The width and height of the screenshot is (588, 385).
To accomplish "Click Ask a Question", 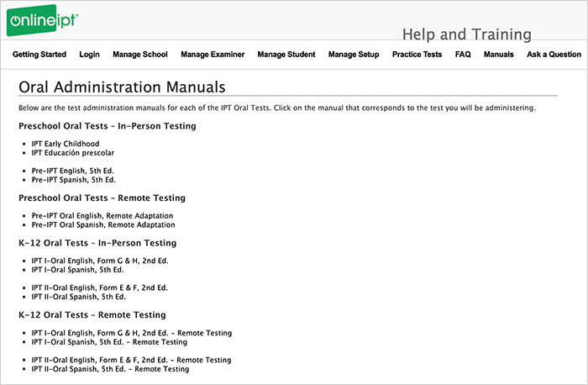I will pyautogui.click(x=554, y=55).
